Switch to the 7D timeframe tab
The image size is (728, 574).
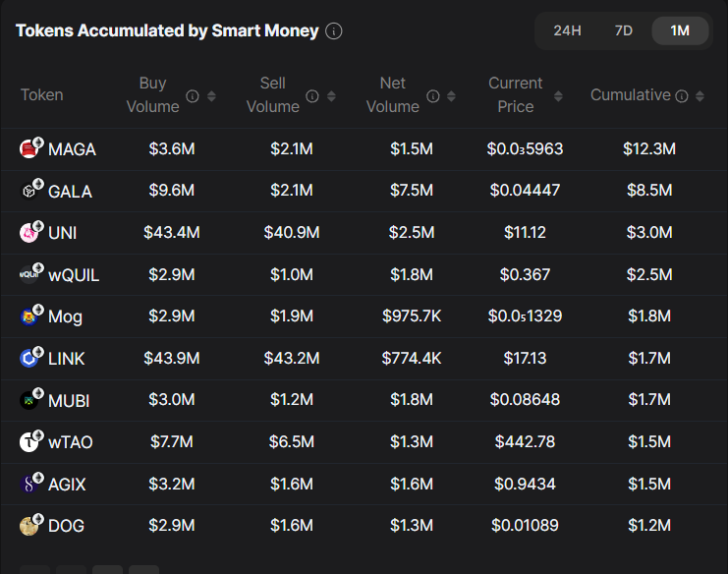point(624,30)
